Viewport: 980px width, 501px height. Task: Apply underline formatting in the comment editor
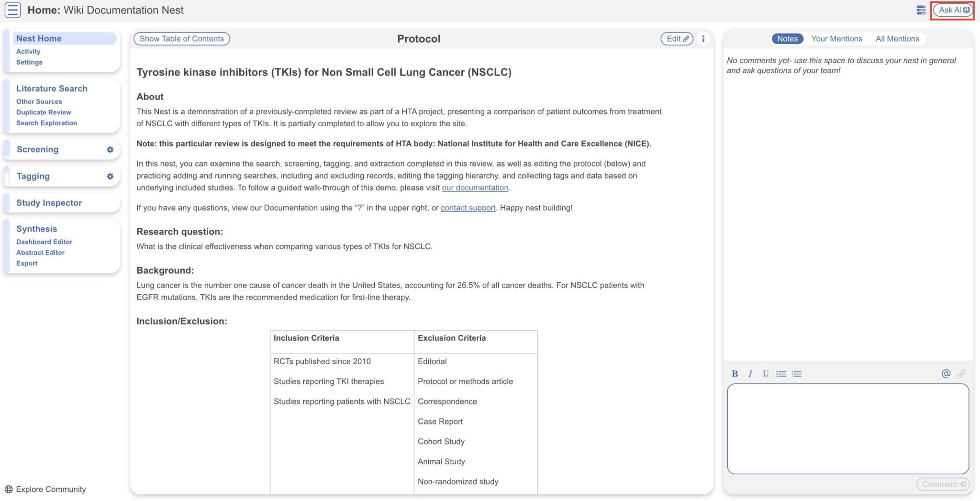click(766, 374)
